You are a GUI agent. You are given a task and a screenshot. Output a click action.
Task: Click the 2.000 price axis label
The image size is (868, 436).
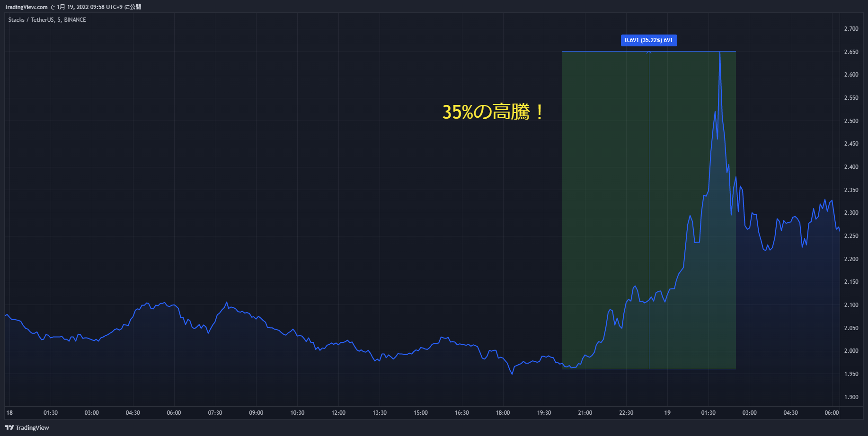coord(851,351)
